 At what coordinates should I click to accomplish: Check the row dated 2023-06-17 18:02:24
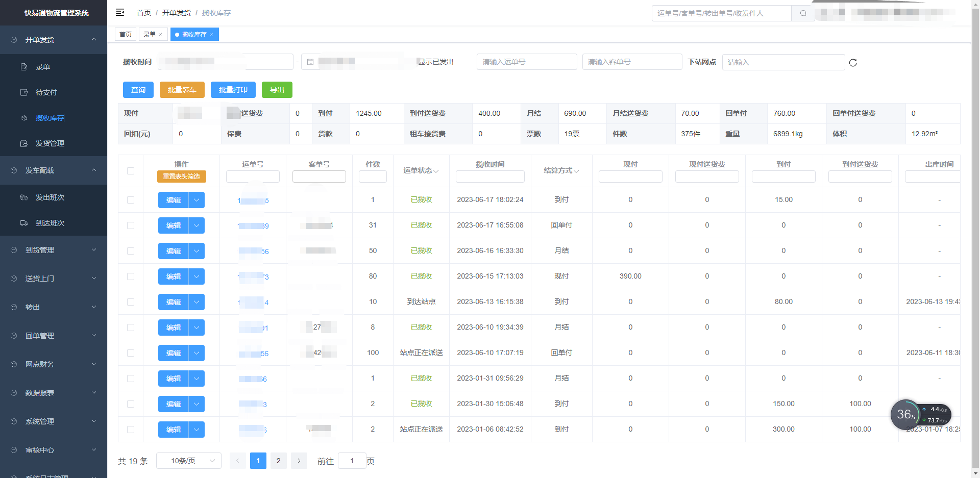131,200
